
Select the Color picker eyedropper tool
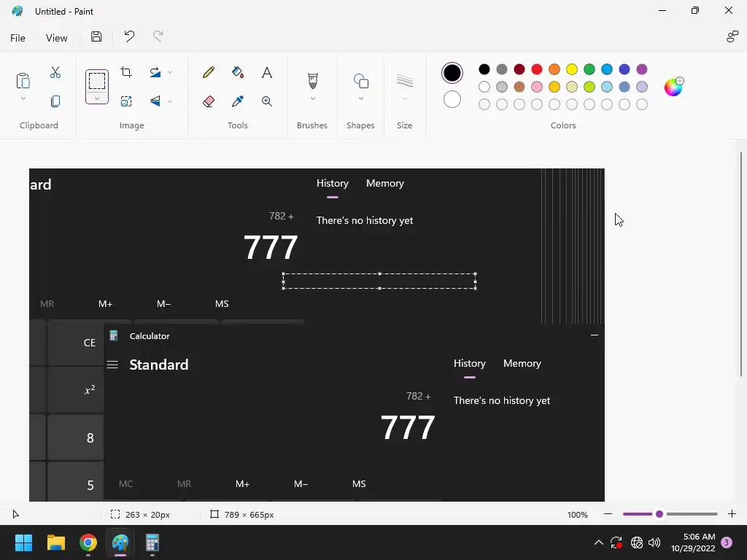(x=238, y=101)
